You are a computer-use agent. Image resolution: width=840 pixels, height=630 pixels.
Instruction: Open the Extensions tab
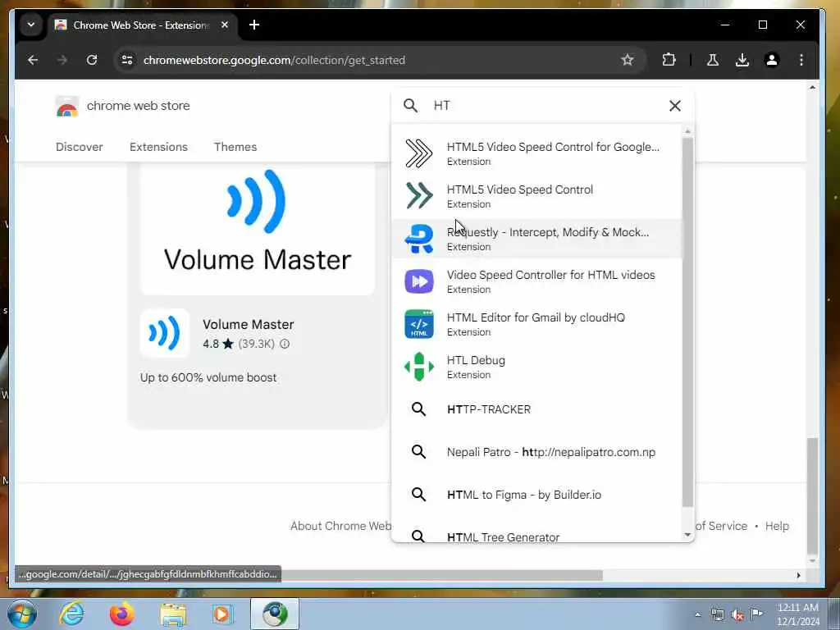(x=158, y=147)
